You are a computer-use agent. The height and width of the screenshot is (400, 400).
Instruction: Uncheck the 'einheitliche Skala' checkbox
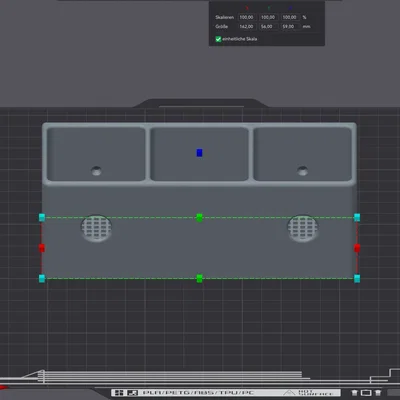click(x=218, y=39)
